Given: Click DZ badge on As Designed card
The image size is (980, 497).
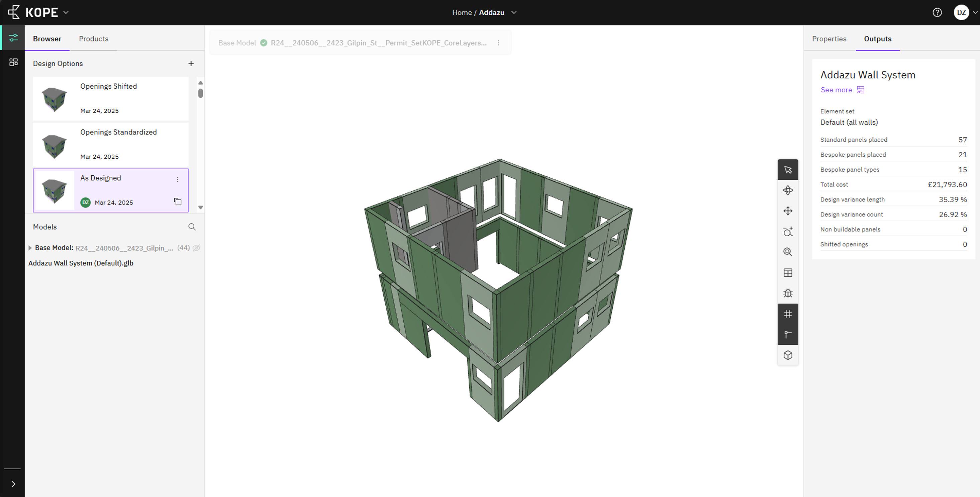Looking at the screenshot, I should coord(85,202).
